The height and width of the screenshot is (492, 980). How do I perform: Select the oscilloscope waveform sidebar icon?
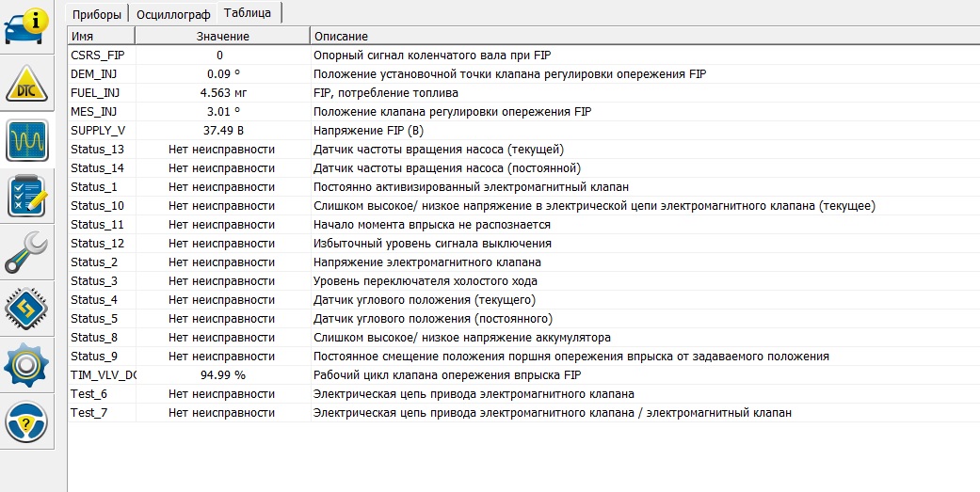(27, 140)
